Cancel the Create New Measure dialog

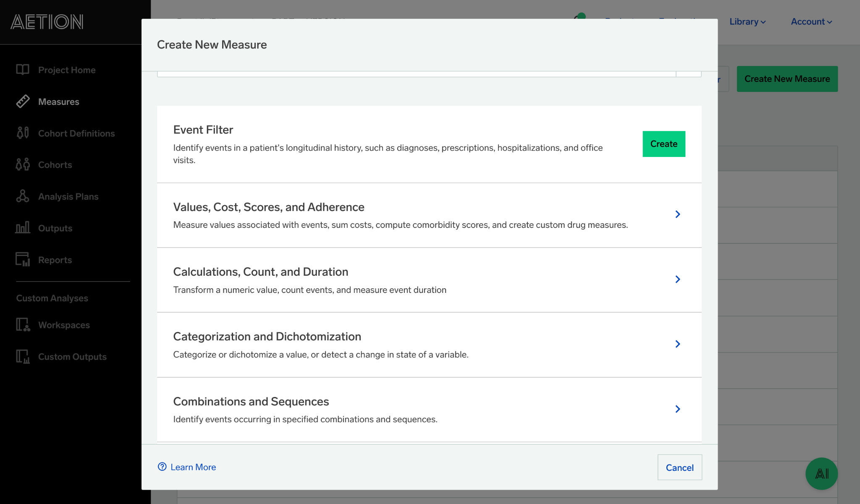click(x=679, y=467)
